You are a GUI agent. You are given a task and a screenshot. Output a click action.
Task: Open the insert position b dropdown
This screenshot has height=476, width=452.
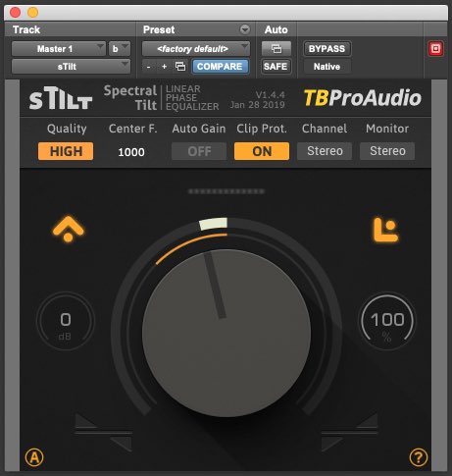click(x=120, y=49)
